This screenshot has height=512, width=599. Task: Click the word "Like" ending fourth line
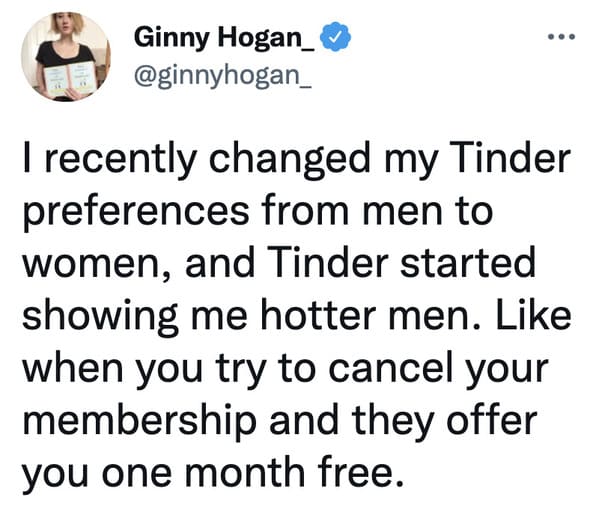[533, 315]
